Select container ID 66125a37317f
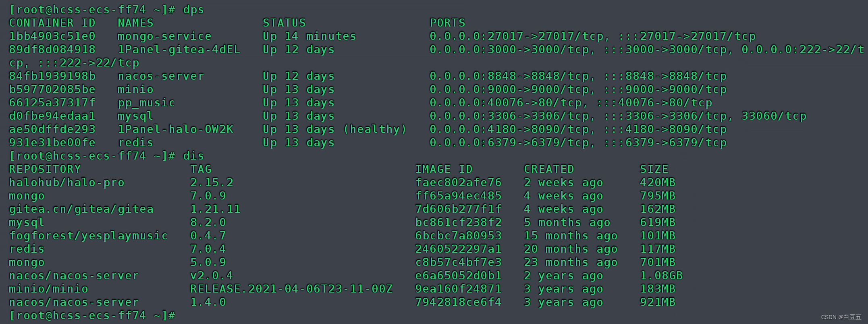868x324 pixels. [x=52, y=103]
